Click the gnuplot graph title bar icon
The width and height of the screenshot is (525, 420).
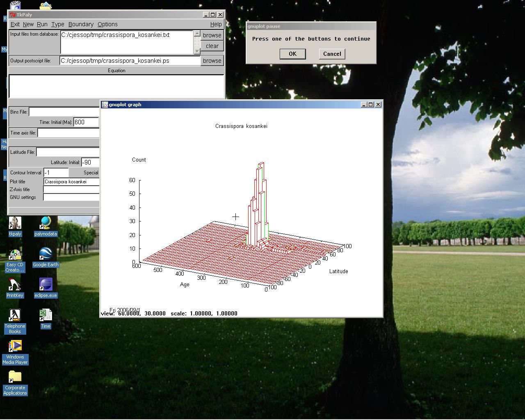105,105
